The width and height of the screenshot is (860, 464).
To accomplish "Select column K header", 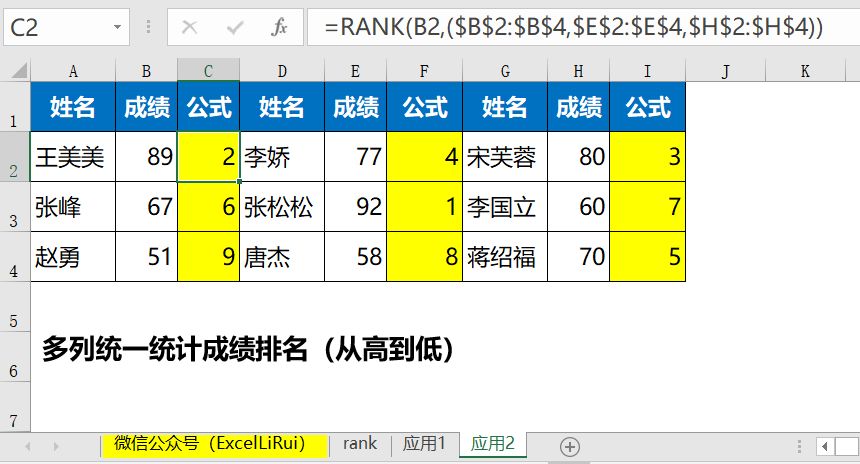I will click(x=805, y=71).
